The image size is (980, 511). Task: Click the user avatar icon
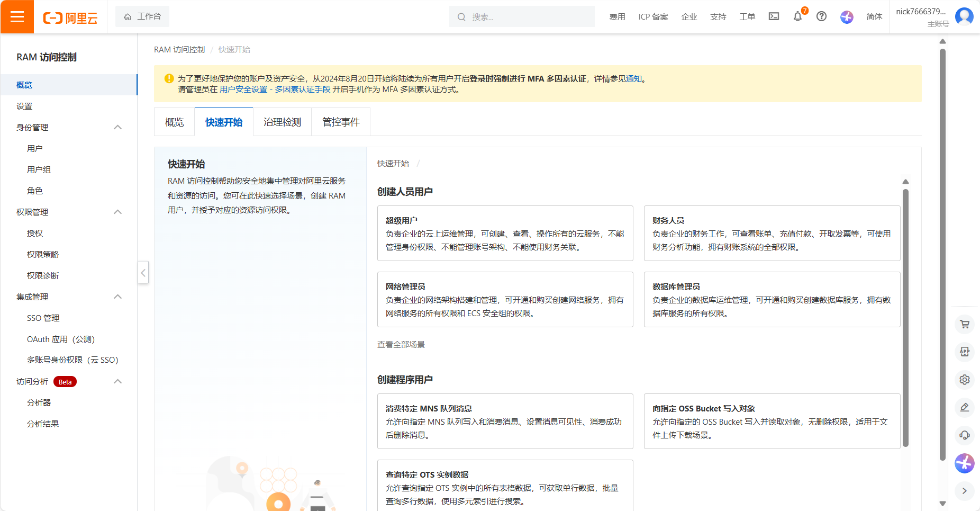click(x=964, y=16)
